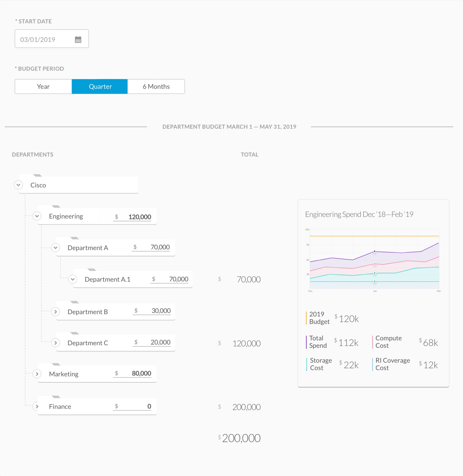Expand the Marketing department arrow
This screenshot has width=463, height=476.
pos(37,374)
